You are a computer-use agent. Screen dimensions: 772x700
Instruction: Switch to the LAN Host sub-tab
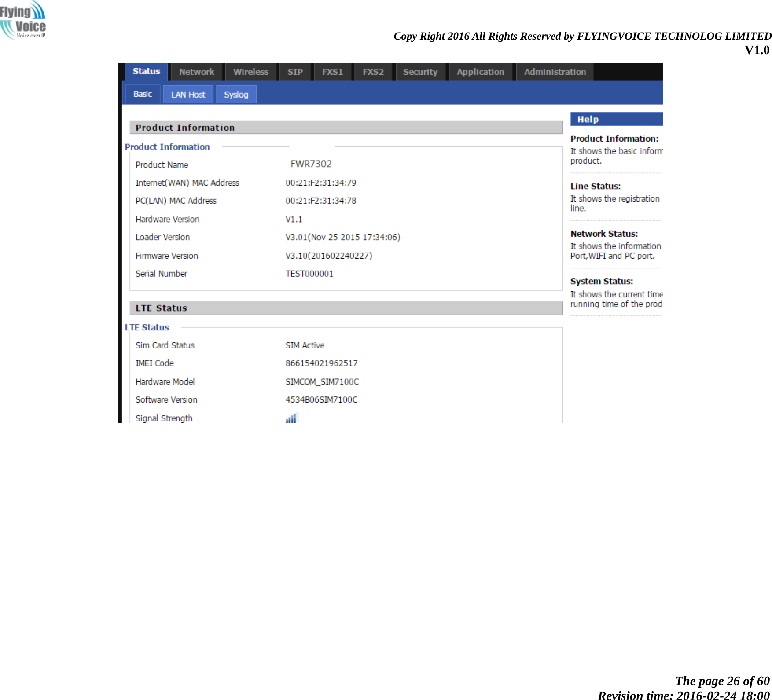click(188, 94)
